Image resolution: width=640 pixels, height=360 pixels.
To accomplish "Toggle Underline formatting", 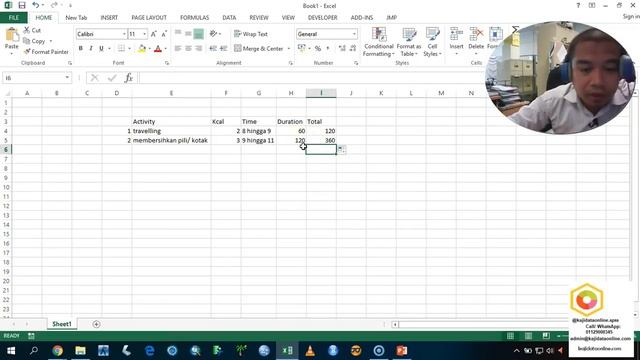I will 101,49.
